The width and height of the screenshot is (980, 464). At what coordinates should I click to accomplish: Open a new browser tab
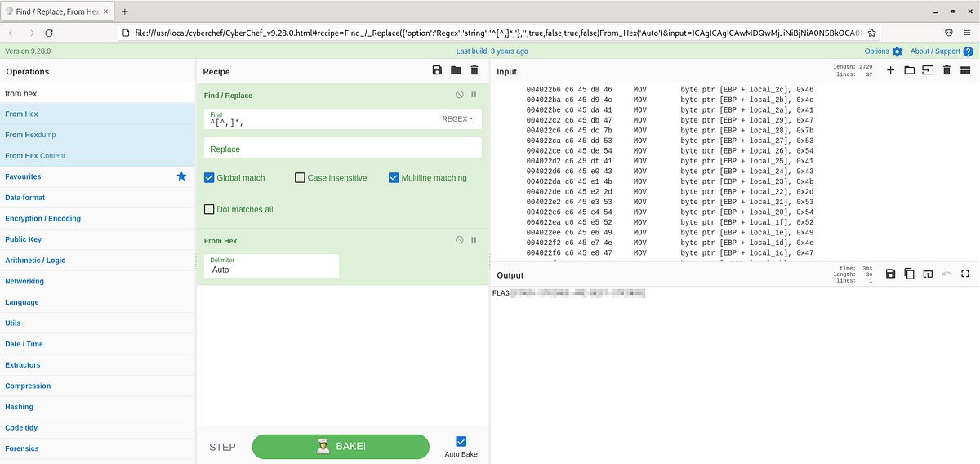pyautogui.click(x=125, y=11)
